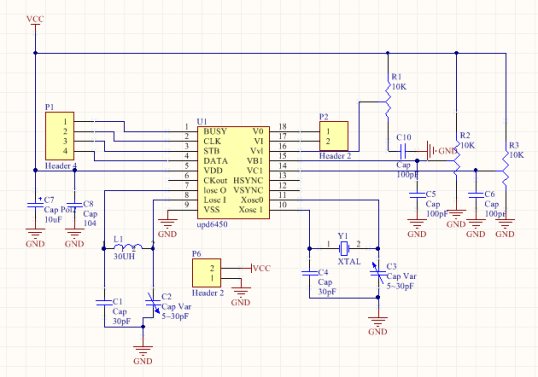
Task: Click the Y1 XTAL crystal symbol
Action: (x=344, y=248)
